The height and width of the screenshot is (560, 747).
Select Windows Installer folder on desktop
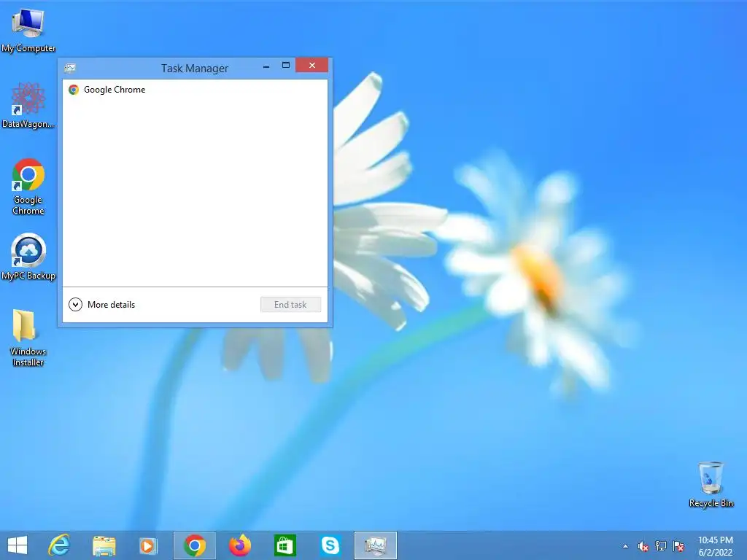click(x=28, y=338)
